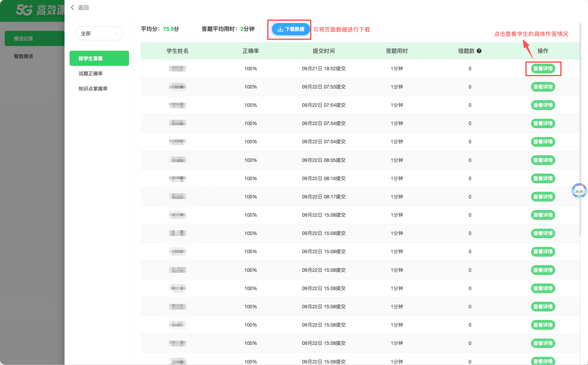
Task: Click the 09月22日 08:05提交 time cell
Action: [x=324, y=160]
